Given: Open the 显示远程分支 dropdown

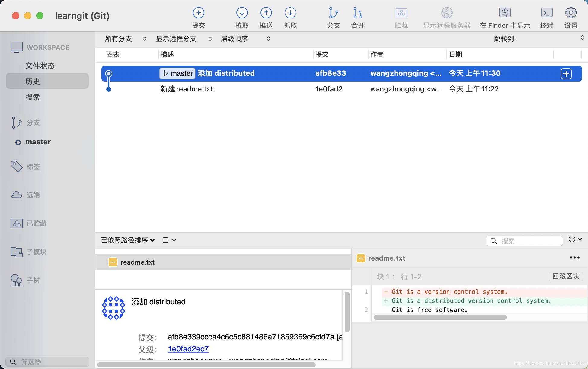Looking at the screenshot, I should (184, 39).
